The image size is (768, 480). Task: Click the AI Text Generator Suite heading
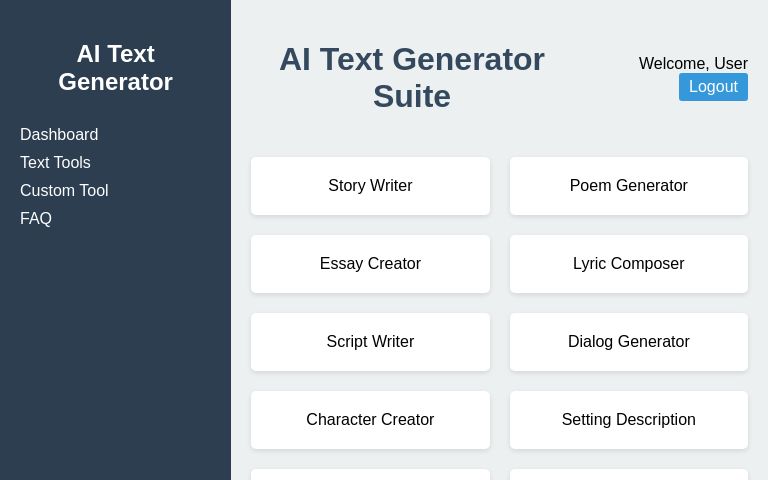411,78
